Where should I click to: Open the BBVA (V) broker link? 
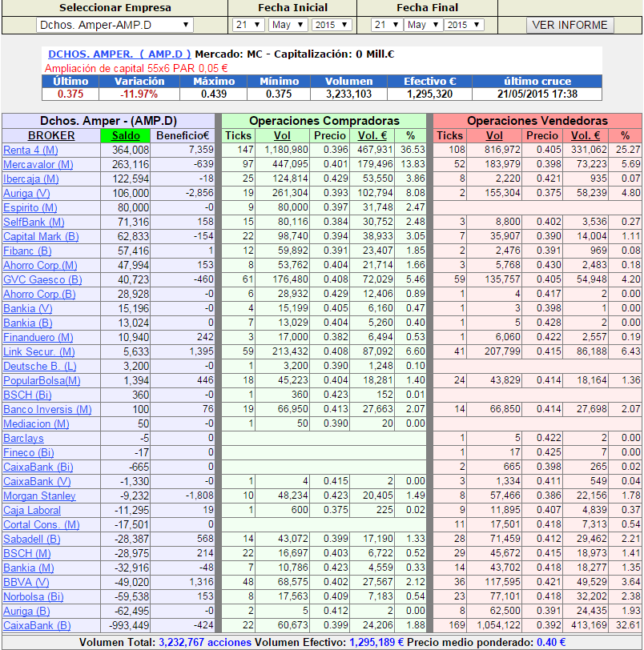tap(26, 583)
